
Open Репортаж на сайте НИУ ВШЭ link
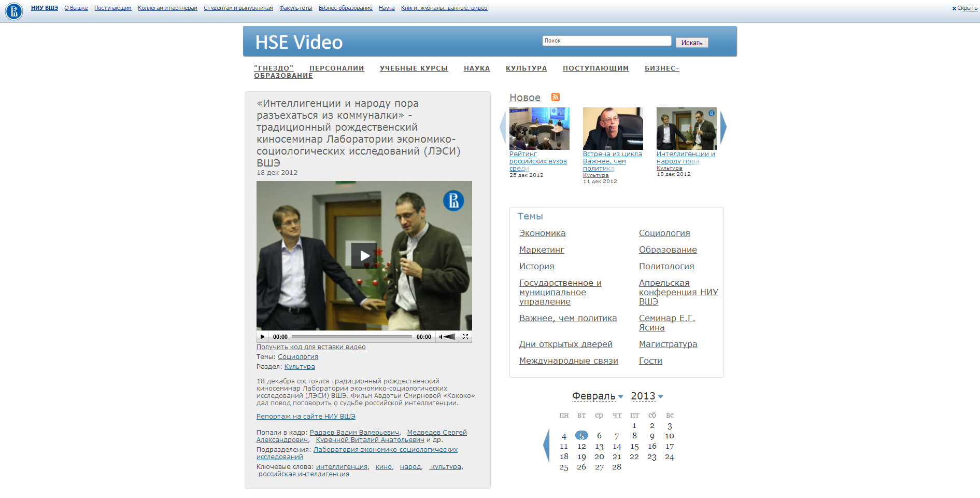pos(306,417)
